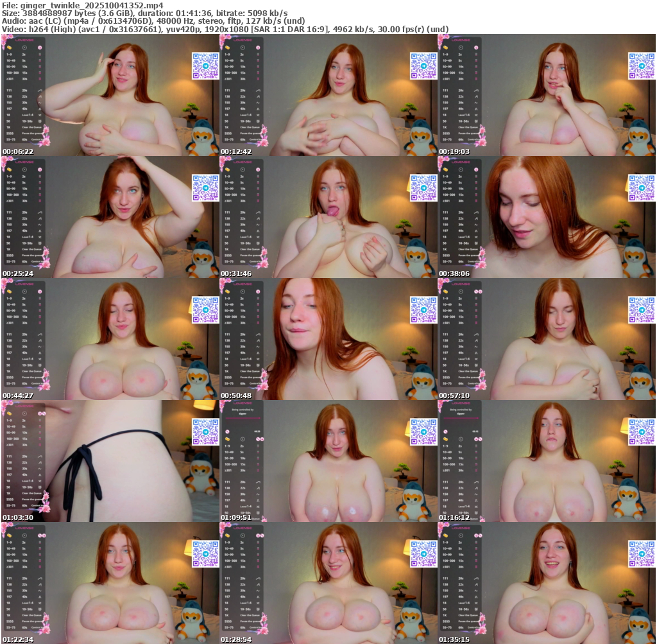Click the QR code in the 00:19:03 frame
657x644 pixels.
pos(641,65)
